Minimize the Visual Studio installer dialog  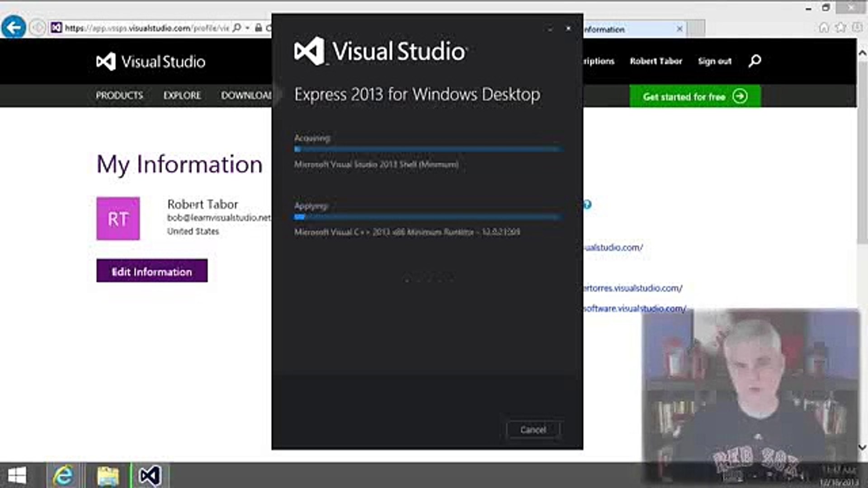coord(550,29)
